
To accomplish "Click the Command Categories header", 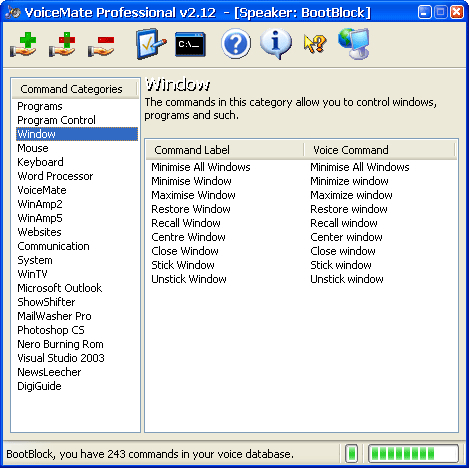I will click(x=74, y=89).
